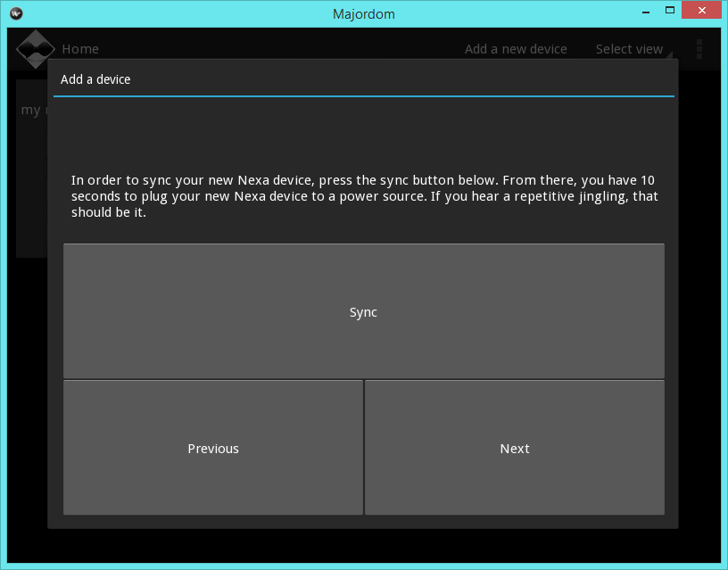Click the Nexa sync instruction text
Image resolution: width=728 pixels, height=570 pixels.
coord(364,196)
